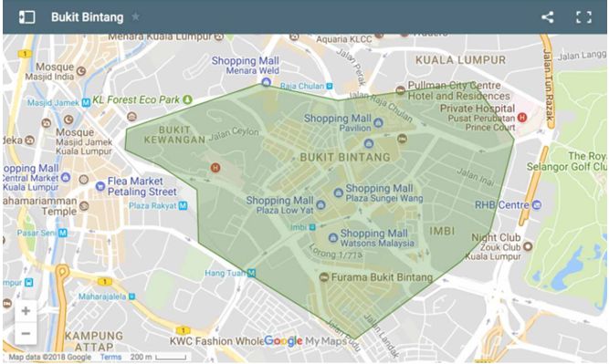Screen dimensions: 609x364
Task: Select the Pavilion shopping mall pin
Action: 378,123
